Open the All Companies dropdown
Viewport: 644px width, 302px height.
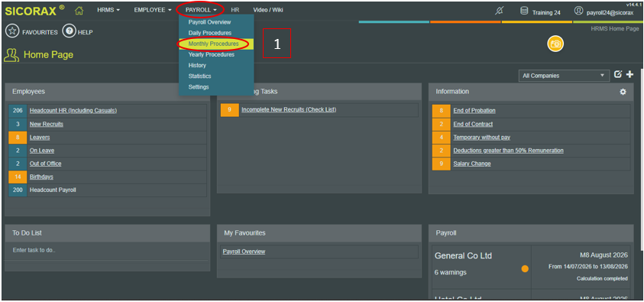point(564,76)
